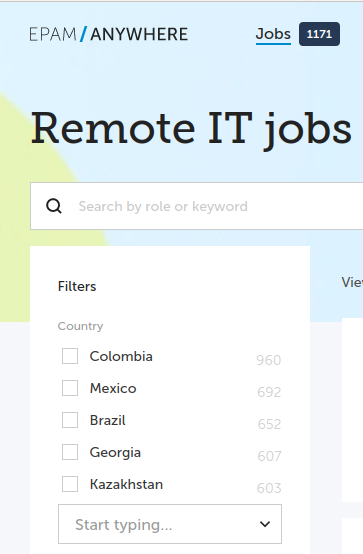363x554 pixels.
Task: Click the Filters heading
Action: (x=77, y=286)
